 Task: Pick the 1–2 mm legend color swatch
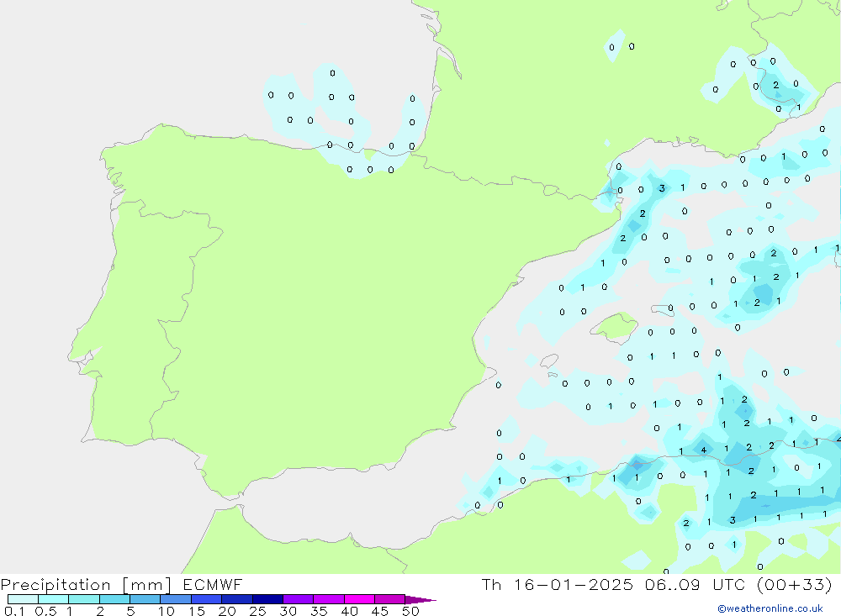pyautogui.click(x=84, y=599)
